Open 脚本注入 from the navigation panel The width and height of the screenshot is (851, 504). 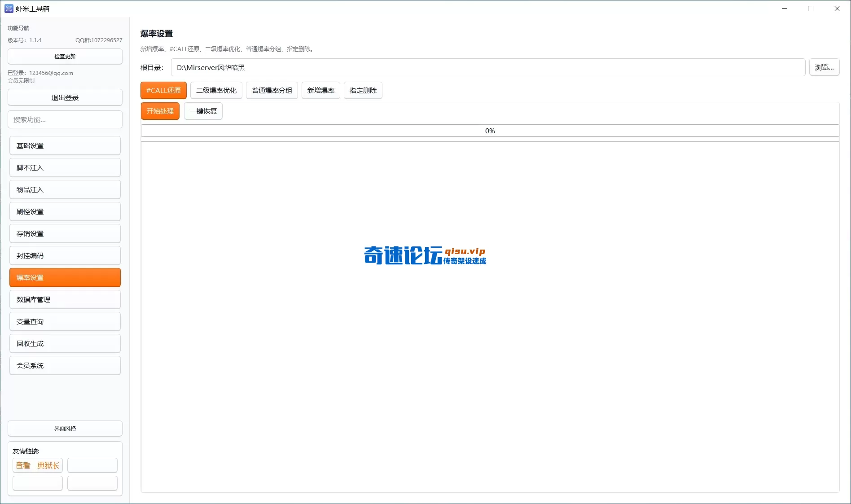(65, 167)
